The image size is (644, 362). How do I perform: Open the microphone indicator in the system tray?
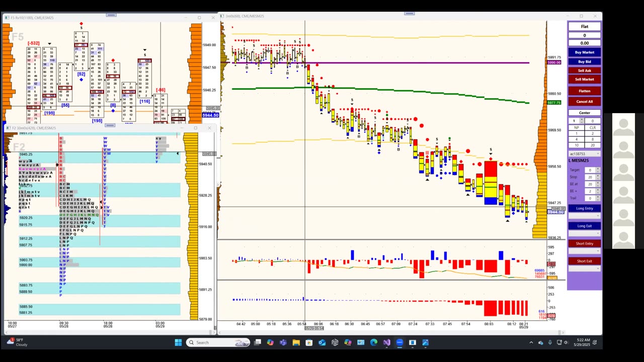[550, 342]
